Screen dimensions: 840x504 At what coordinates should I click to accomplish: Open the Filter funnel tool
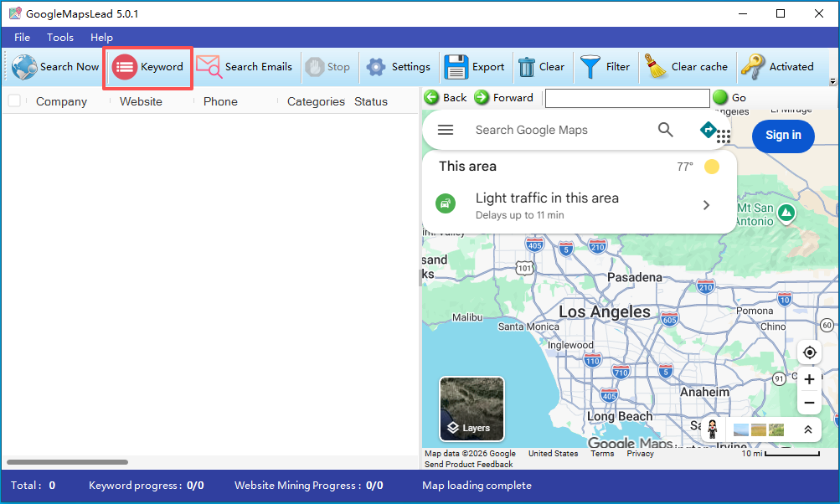point(590,67)
